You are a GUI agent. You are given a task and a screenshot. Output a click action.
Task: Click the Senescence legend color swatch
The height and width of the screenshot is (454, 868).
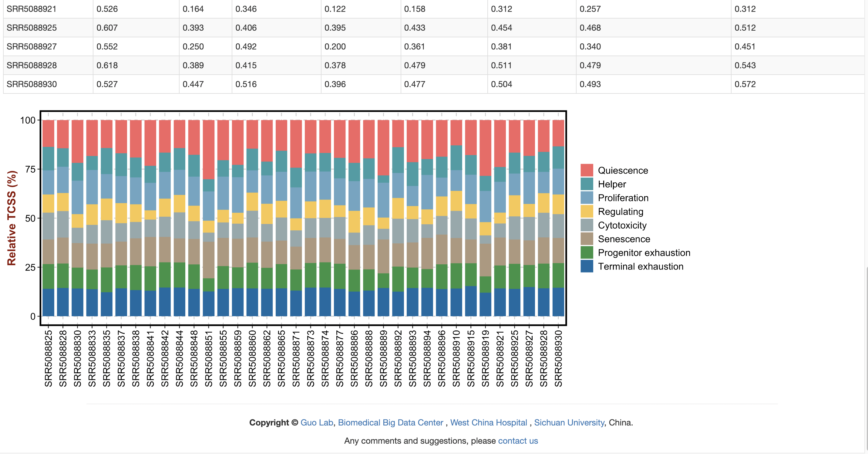[x=587, y=239]
